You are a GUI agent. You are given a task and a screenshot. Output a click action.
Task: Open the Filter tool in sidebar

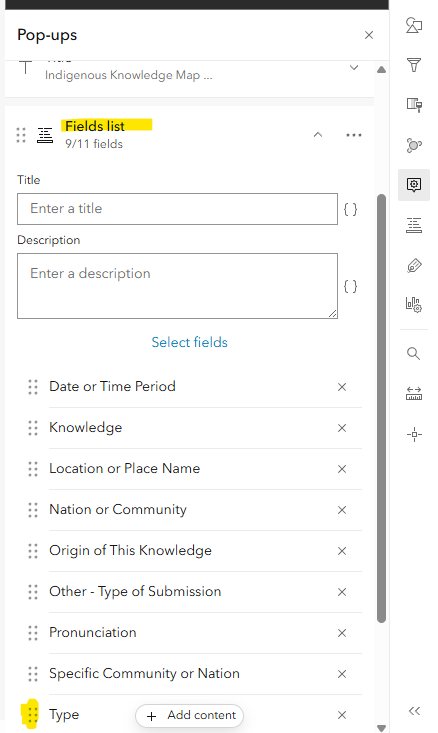point(414,65)
